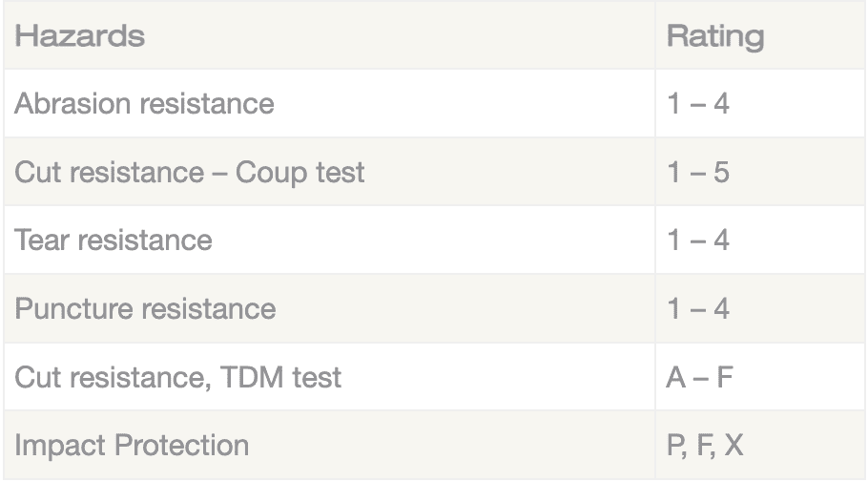
Task: Select the "Abrasion resistance" cell
Action: pos(144,103)
